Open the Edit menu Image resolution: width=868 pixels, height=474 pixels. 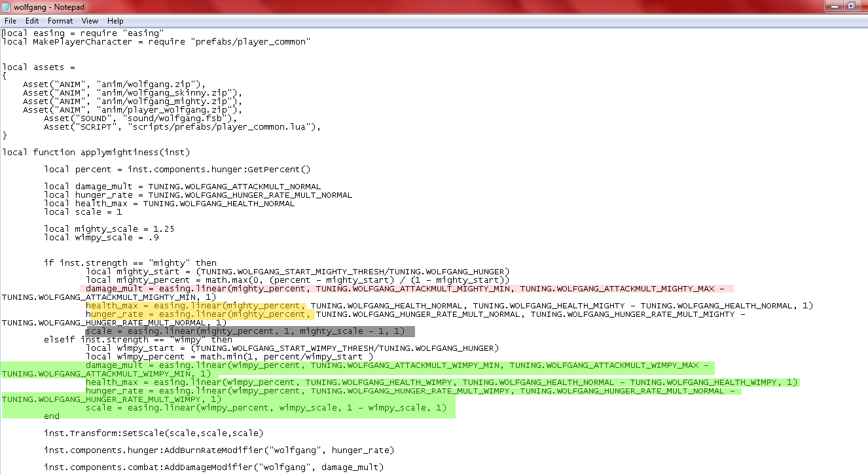[32, 21]
